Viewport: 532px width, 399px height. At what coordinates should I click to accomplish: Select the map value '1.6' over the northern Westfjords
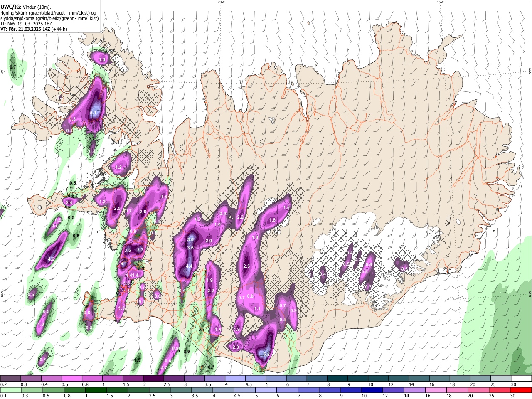coord(102,60)
